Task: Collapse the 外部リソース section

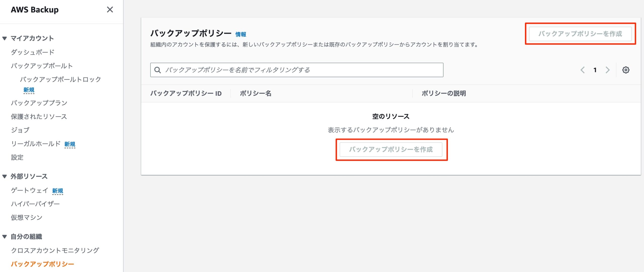Action: [5, 176]
